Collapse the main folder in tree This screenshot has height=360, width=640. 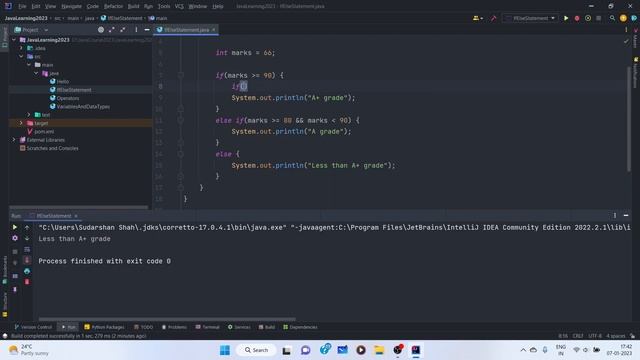point(29,64)
